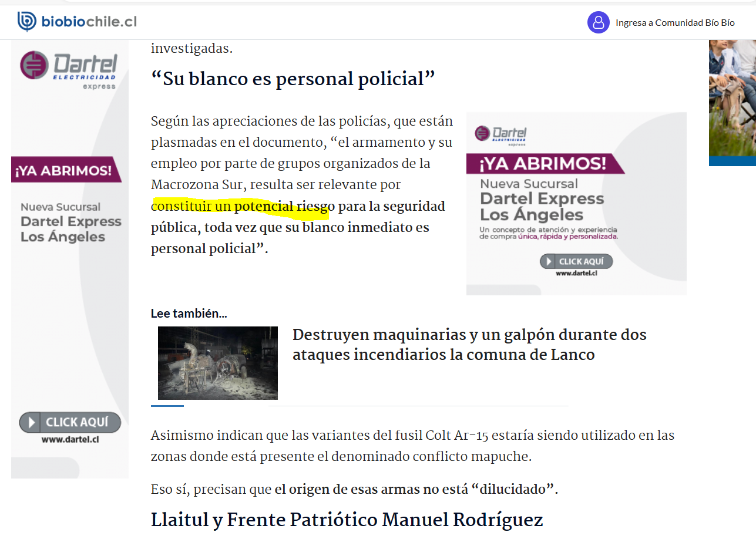Open www.dartel.cl link in left sidebar ad

(70, 439)
